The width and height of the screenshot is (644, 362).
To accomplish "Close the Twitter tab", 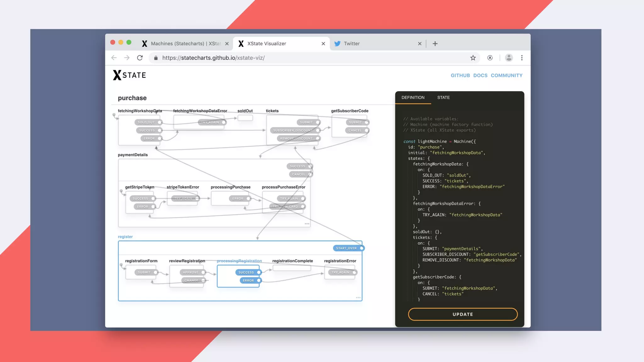I will [419, 44].
